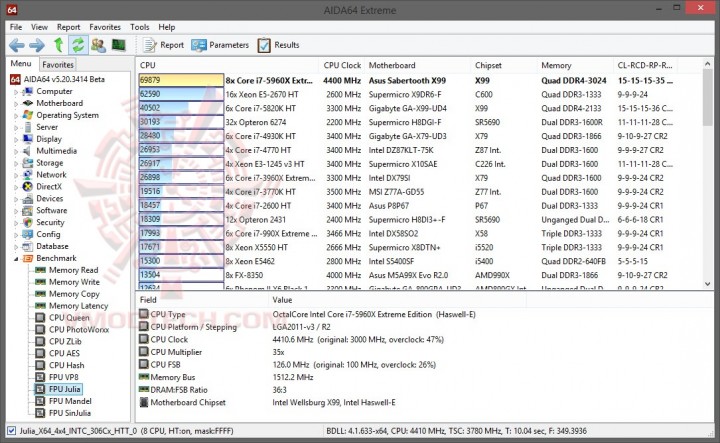
Task: Toggle the CPU Queen benchmark checkbox
Action: (40, 318)
